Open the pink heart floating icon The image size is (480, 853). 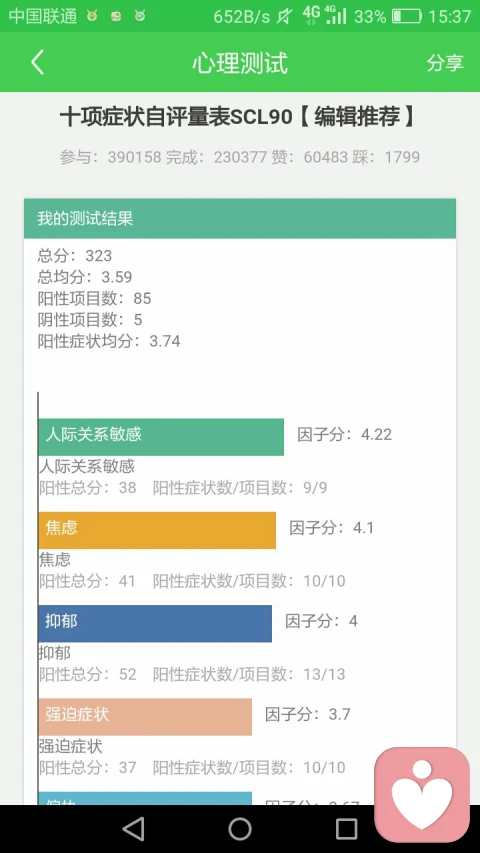(422, 794)
